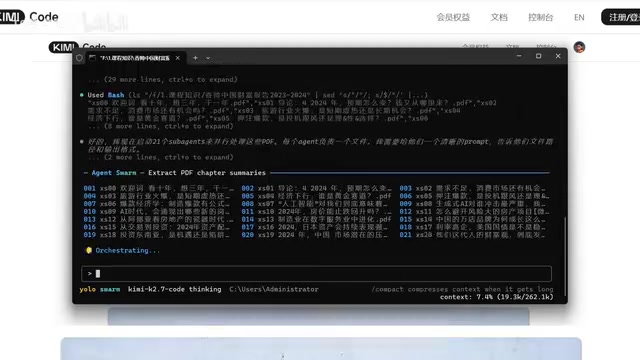Click "(8 more lines, ctrl+o to expand)" text
The height and width of the screenshot is (360, 640).
[x=169, y=126]
